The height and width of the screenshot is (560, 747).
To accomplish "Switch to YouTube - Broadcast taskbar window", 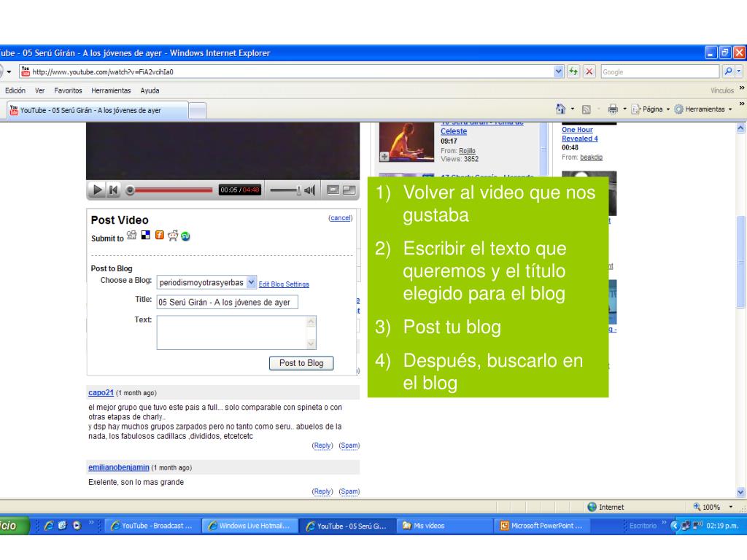I will point(152,526).
